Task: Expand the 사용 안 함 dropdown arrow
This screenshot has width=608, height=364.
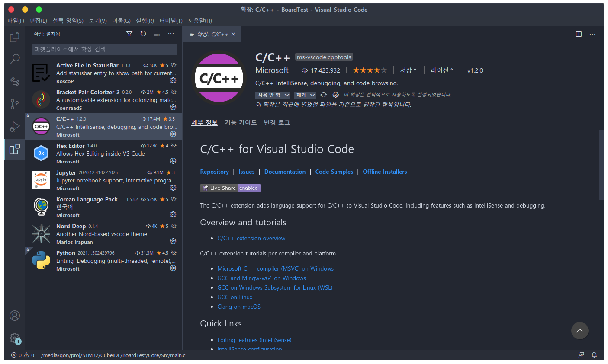Action: 287,95
